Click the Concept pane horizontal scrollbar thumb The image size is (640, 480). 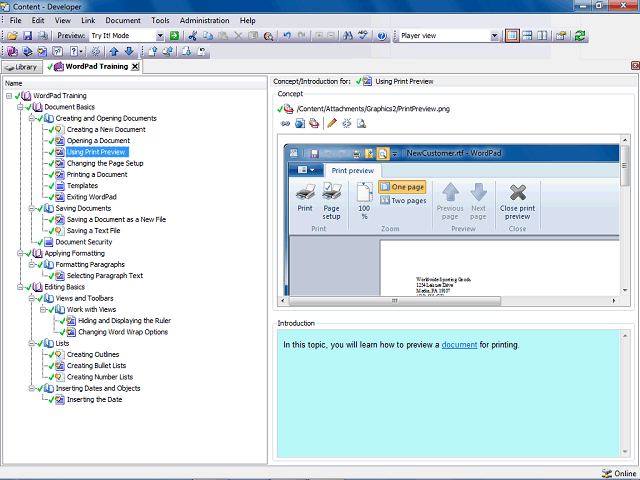(394, 301)
